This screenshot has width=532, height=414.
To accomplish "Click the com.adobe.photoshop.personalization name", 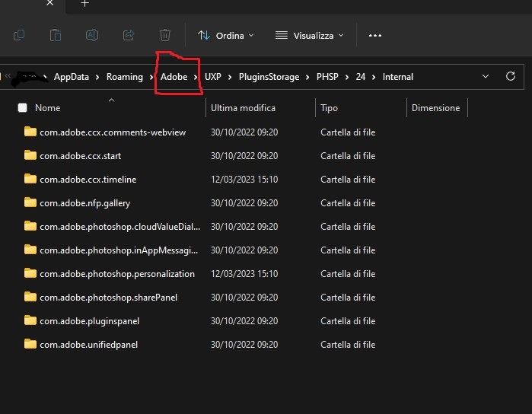I will coord(117,274).
